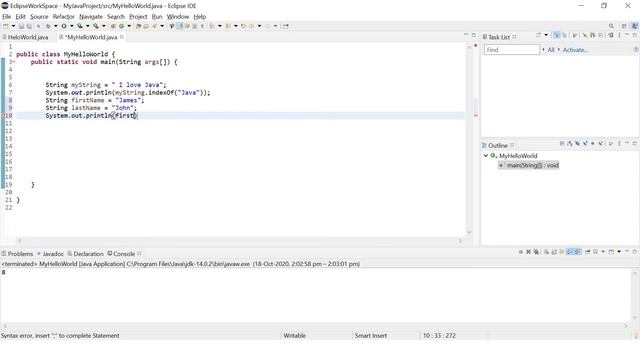The image size is (640, 360).
Task: Open the Run menu
Action: tap(157, 17)
